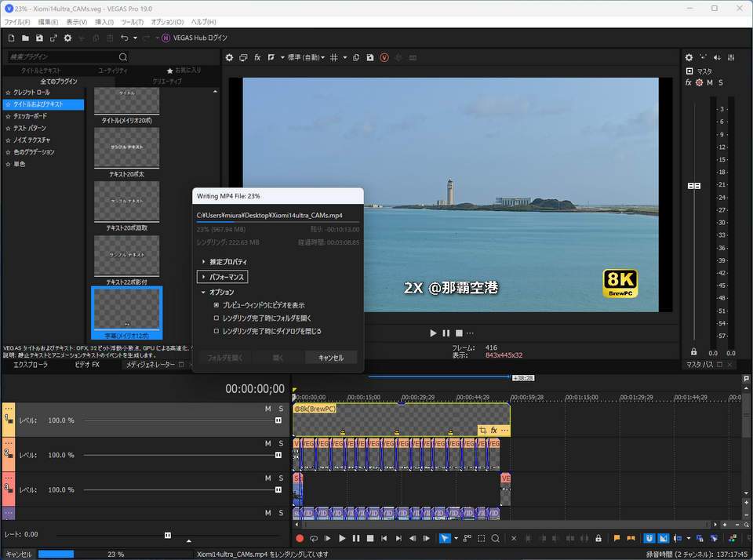
Task: Open video preview fx settings
Action: 257,57
